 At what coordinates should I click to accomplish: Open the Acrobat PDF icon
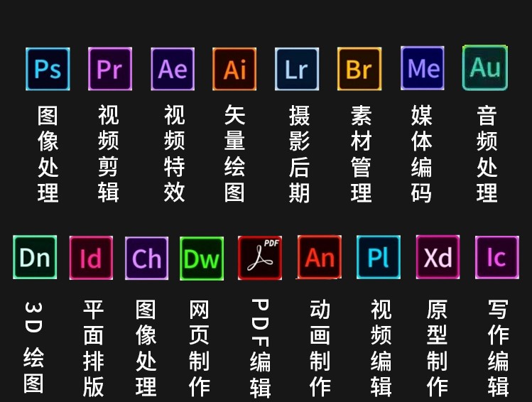pos(260,258)
